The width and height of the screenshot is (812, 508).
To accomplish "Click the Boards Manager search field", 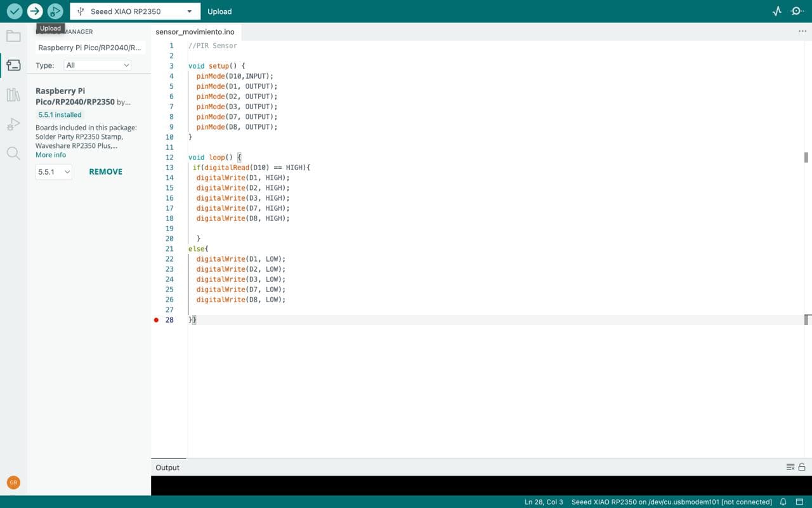I will coord(91,48).
